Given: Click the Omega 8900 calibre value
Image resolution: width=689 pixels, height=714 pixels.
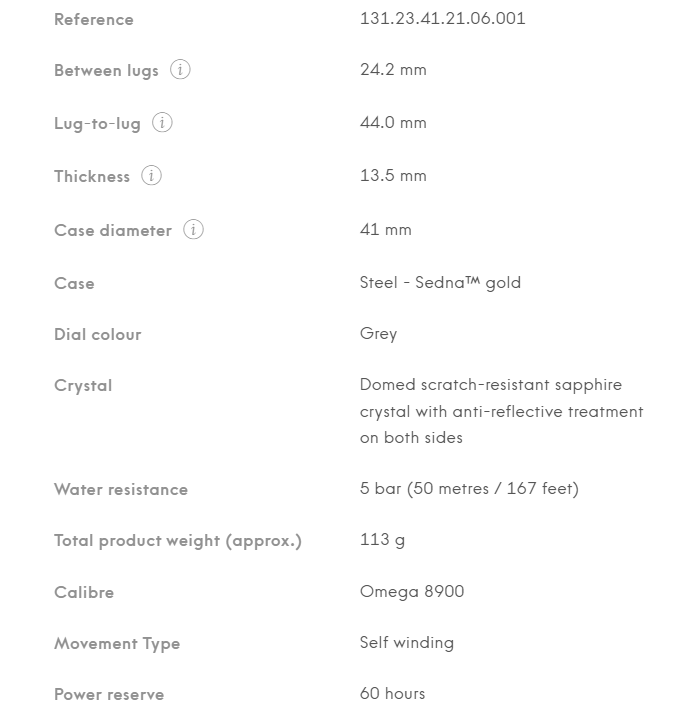Looking at the screenshot, I should [x=412, y=592].
